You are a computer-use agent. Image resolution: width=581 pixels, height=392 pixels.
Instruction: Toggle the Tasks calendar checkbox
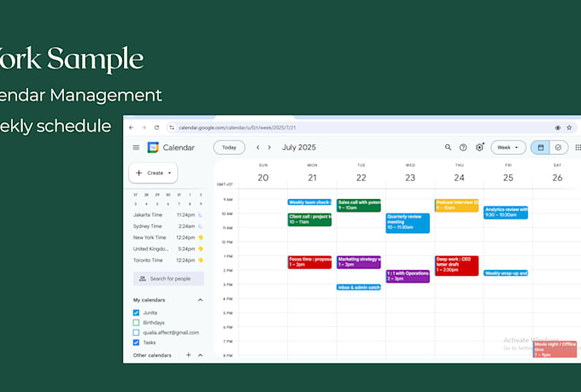136,342
